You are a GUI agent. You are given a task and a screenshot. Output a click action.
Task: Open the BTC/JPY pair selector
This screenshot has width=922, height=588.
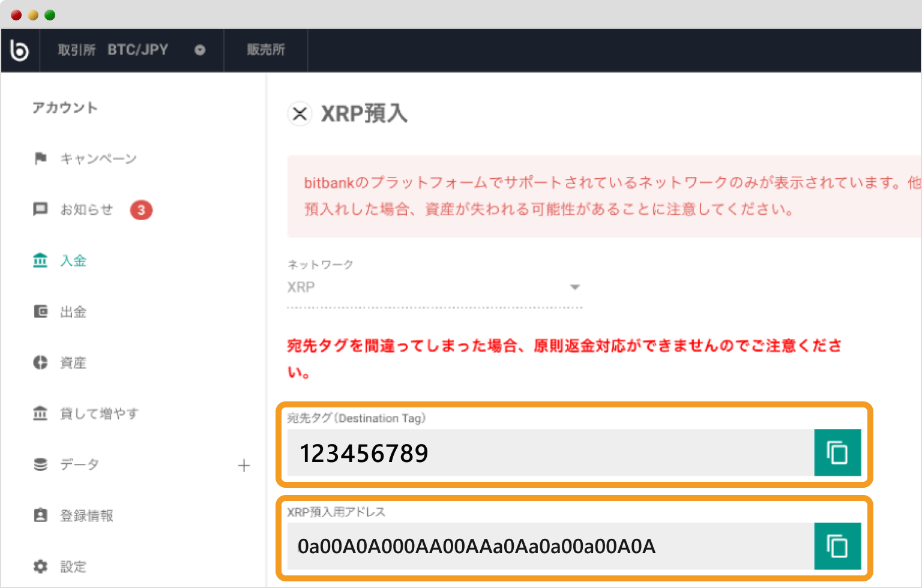[200, 50]
